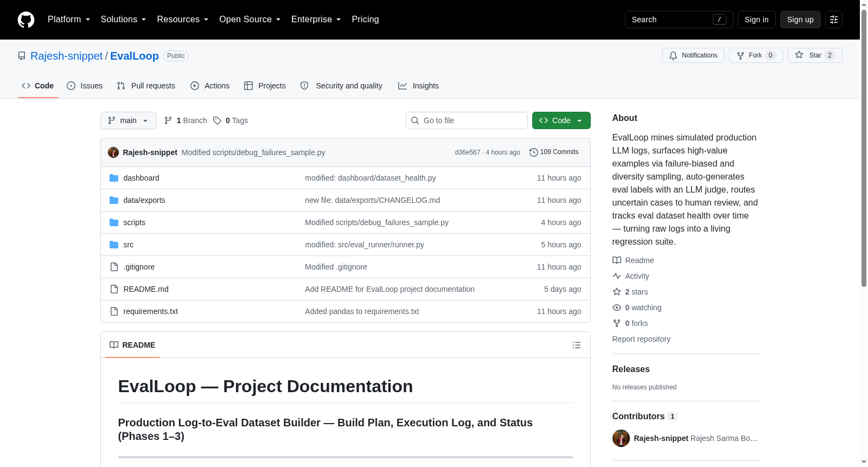
Task: Click the Go to file input
Action: pyautogui.click(x=467, y=120)
